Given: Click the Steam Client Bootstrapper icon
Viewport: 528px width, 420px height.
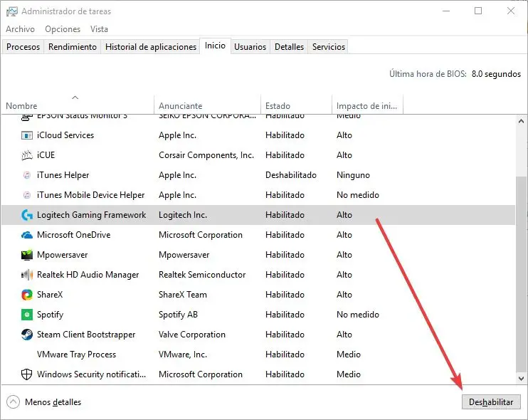Looking at the screenshot, I should coord(27,335).
